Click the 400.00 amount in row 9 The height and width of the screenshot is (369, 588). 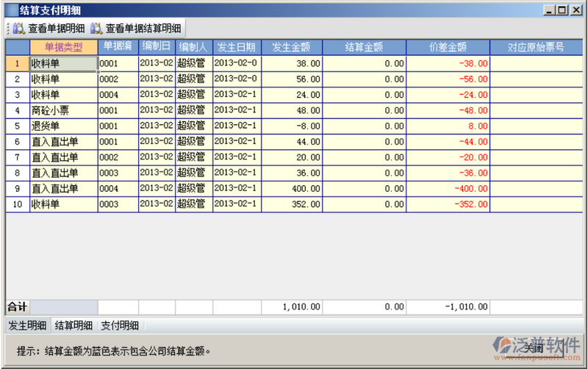(x=291, y=188)
